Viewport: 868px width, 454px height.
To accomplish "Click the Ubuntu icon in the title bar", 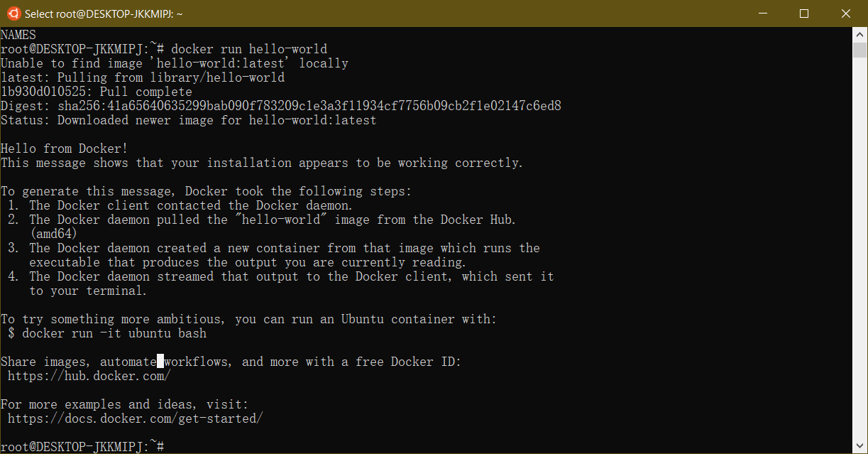I will point(13,13).
